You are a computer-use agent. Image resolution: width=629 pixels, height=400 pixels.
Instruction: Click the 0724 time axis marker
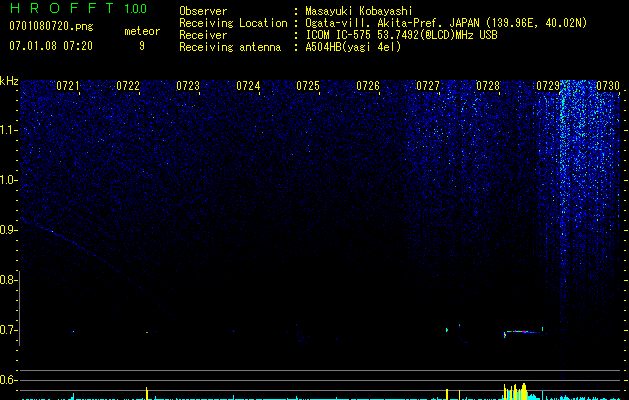tap(248, 86)
